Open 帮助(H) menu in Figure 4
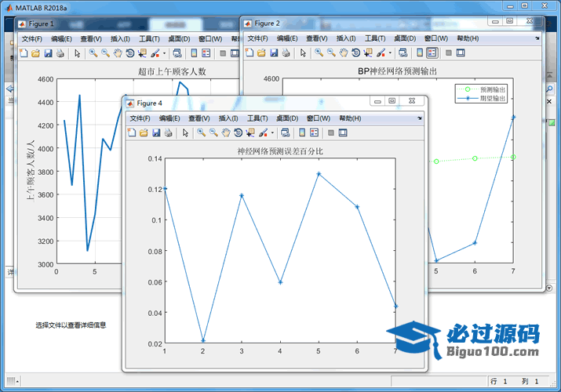This screenshot has width=561, height=392. (x=350, y=118)
